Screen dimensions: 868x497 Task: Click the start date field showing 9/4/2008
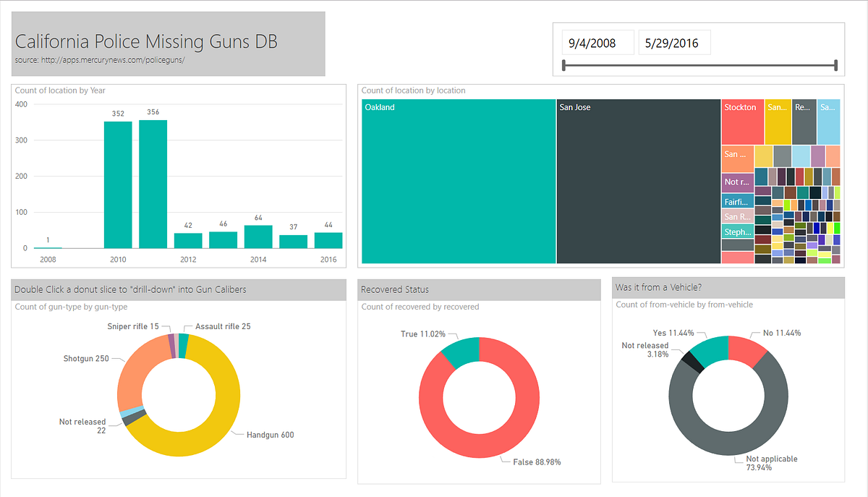pyautogui.click(x=598, y=42)
